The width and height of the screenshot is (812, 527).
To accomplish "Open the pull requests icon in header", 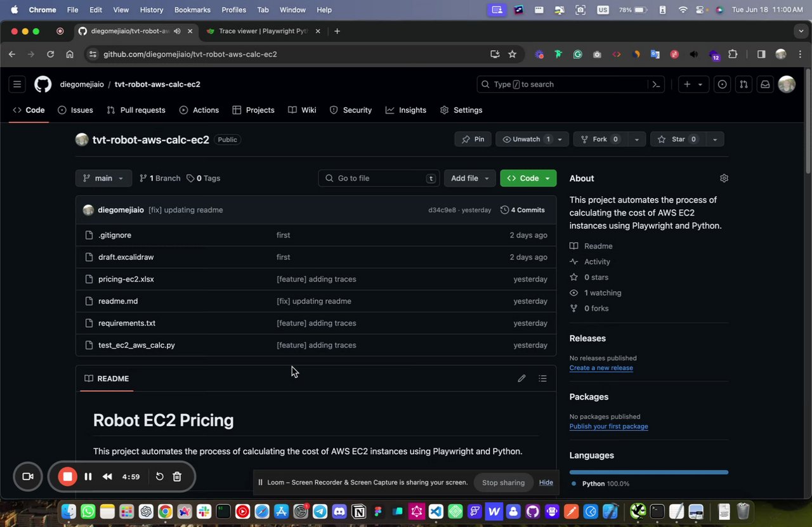I will pos(743,84).
